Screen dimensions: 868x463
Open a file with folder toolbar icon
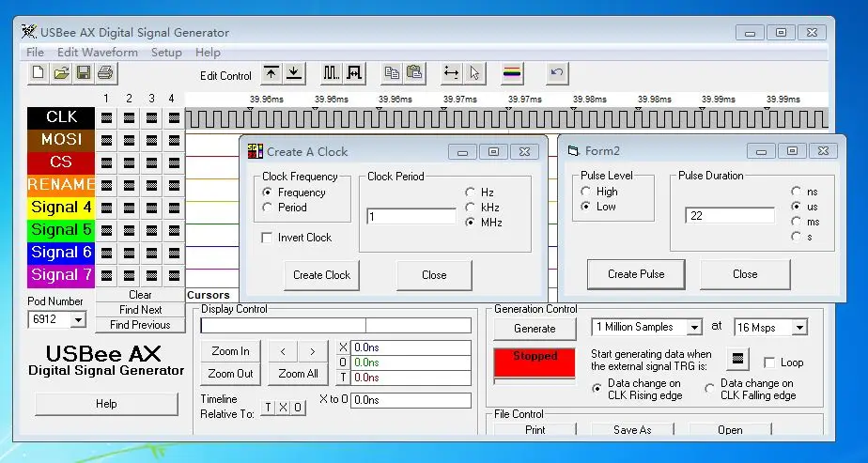coord(61,73)
